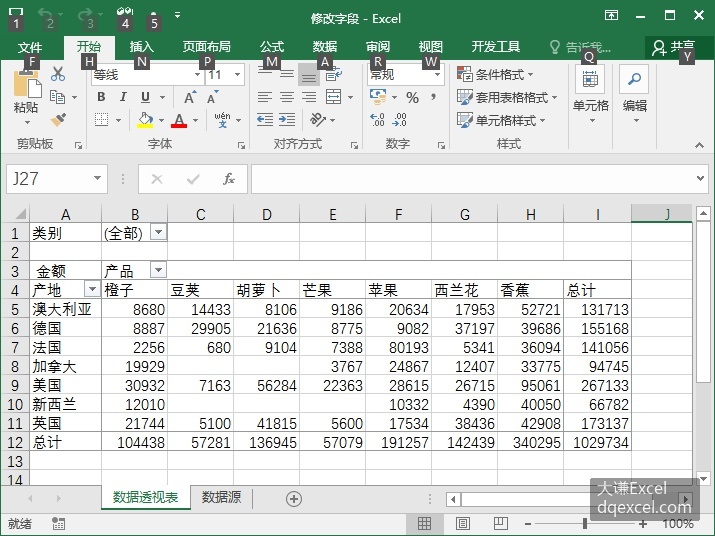Open the 编辑 editing group button
Screen dimensions: 715x536
(x=635, y=96)
